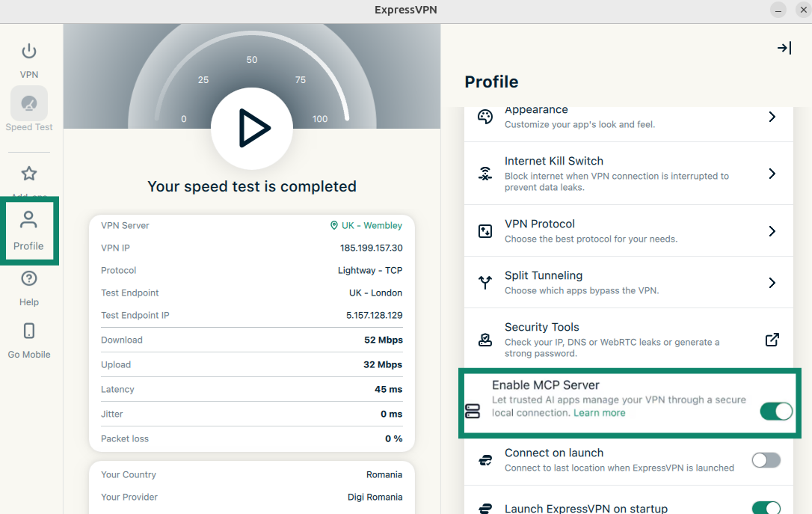812x514 pixels.
Task: Open the Help question mark icon
Action: tap(29, 279)
